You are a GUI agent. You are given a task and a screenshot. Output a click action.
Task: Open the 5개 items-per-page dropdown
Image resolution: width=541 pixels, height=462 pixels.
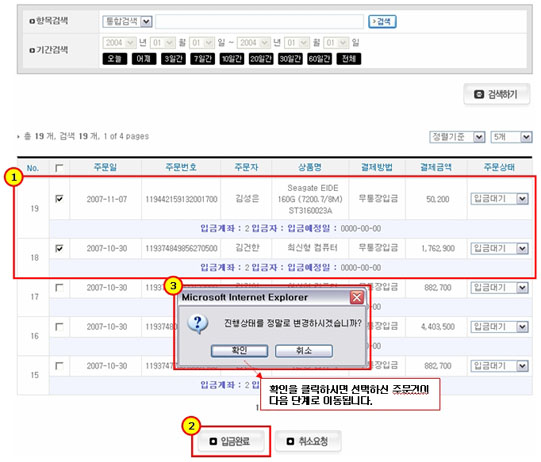tap(511, 137)
